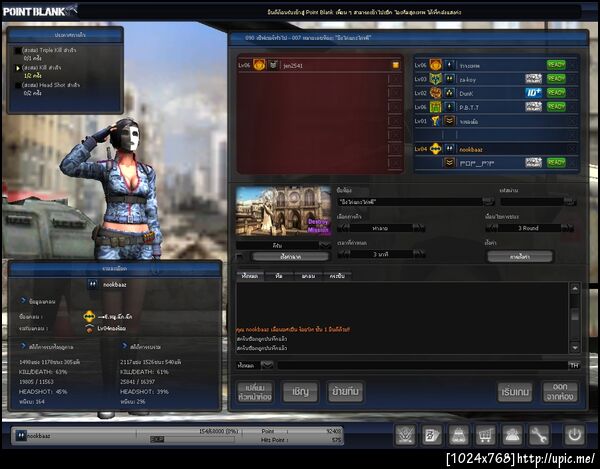
Task: Switch to the ทีม chat tab
Action: click(x=279, y=276)
